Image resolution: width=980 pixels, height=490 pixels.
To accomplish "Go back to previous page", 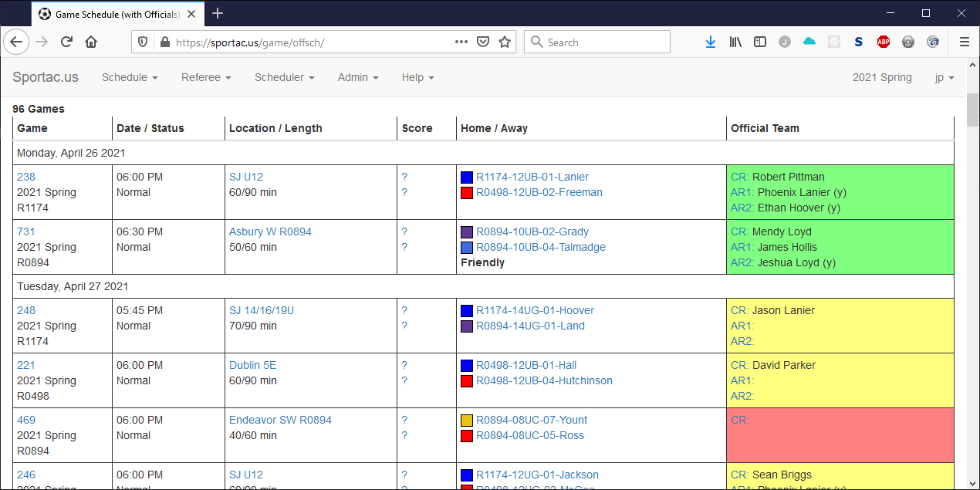I will coord(16,42).
